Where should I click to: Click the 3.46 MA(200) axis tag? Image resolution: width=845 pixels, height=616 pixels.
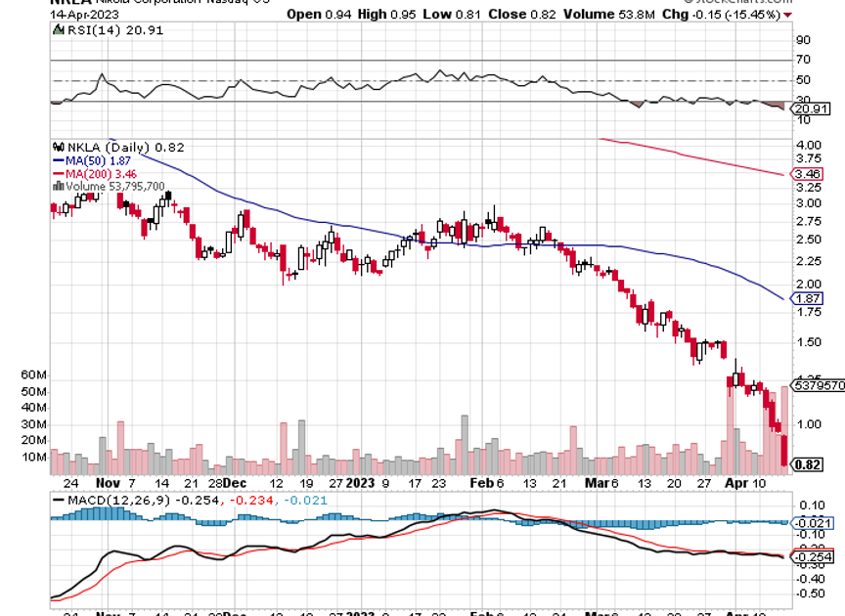pyautogui.click(x=808, y=174)
